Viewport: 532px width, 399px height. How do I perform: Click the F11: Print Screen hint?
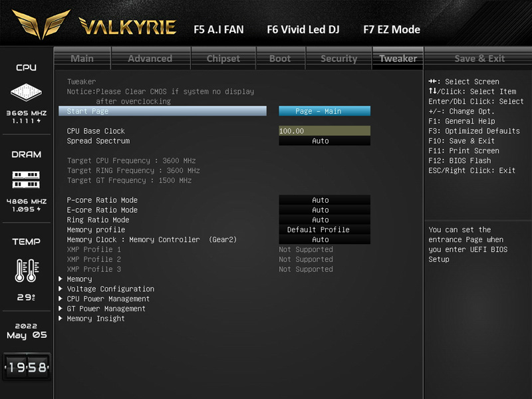(464, 151)
